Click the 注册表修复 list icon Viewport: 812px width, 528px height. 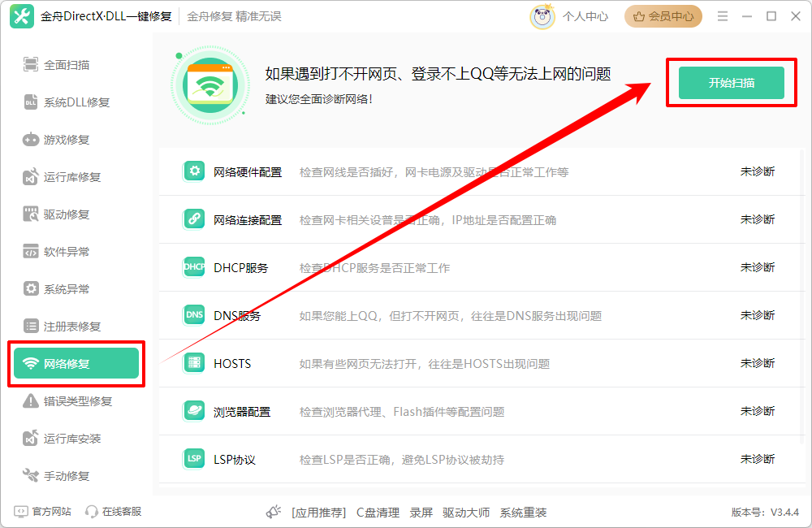point(31,326)
